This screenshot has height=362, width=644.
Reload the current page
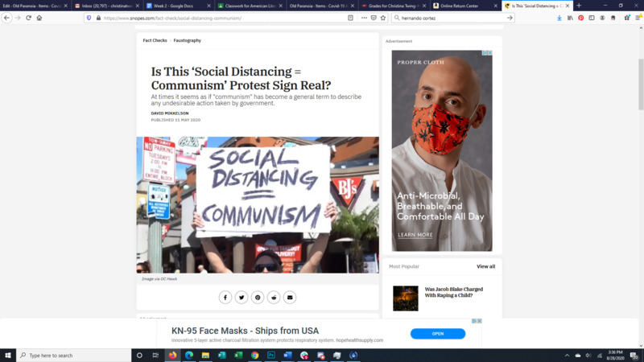[x=28, y=18]
